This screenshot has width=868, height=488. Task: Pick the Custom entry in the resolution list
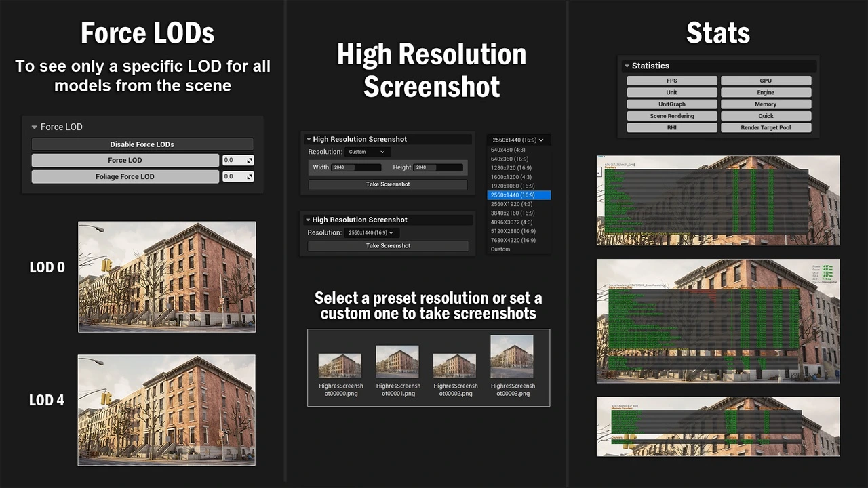(500, 249)
